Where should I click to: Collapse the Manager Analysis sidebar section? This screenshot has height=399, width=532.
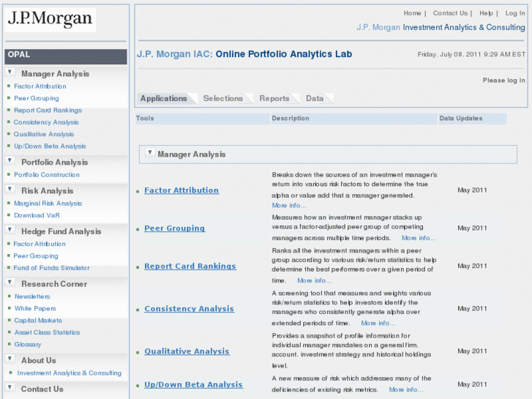pyautogui.click(x=10, y=72)
